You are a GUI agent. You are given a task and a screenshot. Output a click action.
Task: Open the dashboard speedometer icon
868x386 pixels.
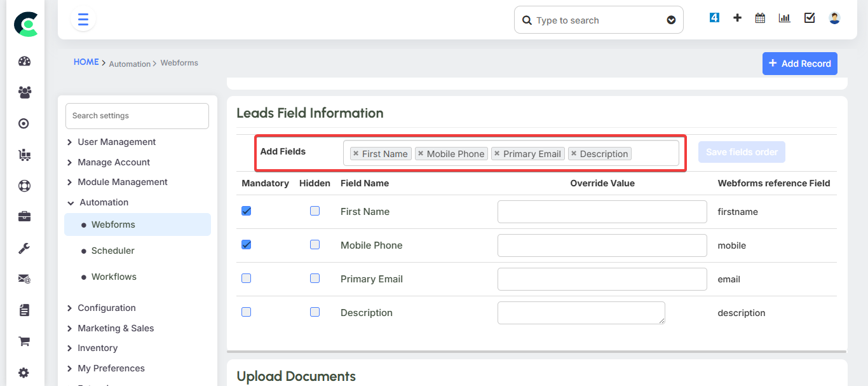(24, 61)
